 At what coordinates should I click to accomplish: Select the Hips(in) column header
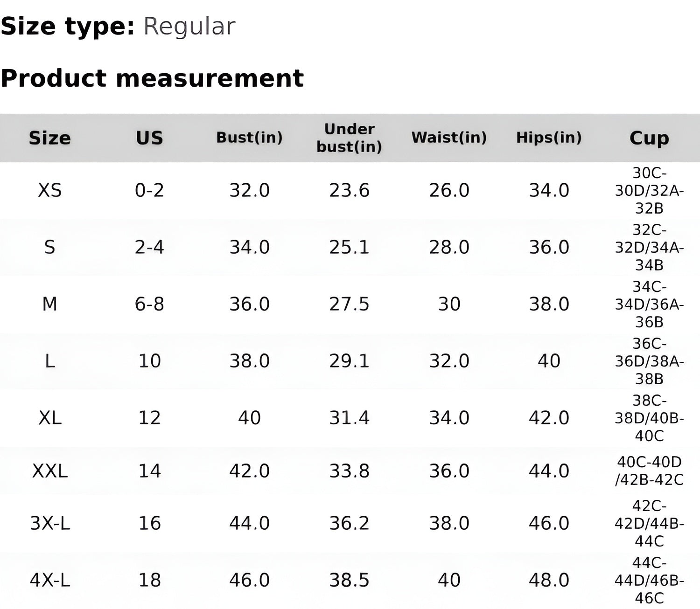[x=549, y=138]
